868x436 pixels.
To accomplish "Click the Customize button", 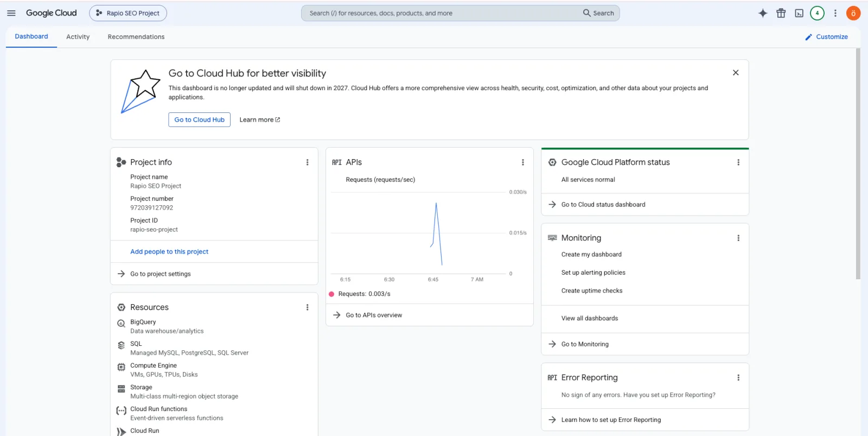I will tap(826, 37).
